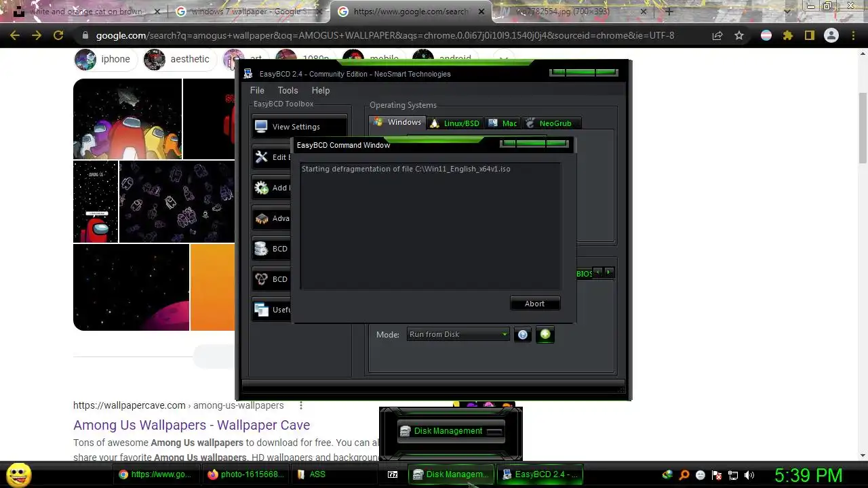Open Among Us Wallpapers - Wallpaper Cave link
Viewport: 868px width, 488px height.
tap(191, 425)
